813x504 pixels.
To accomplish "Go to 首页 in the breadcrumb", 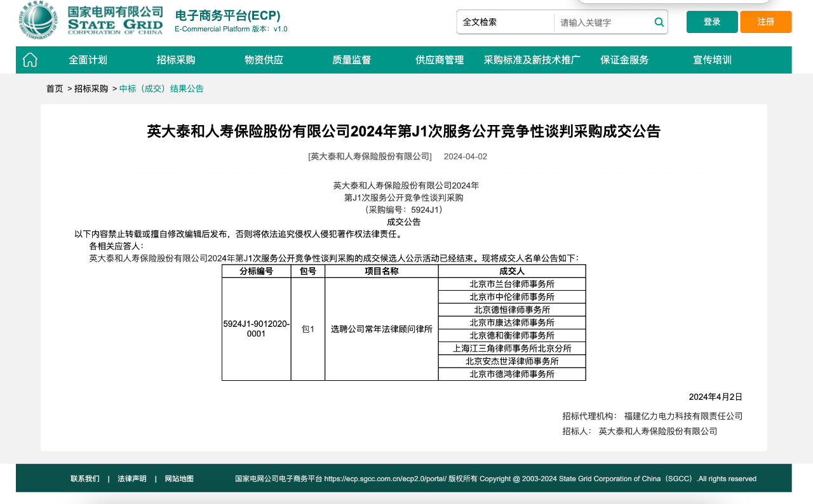I will click(55, 89).
